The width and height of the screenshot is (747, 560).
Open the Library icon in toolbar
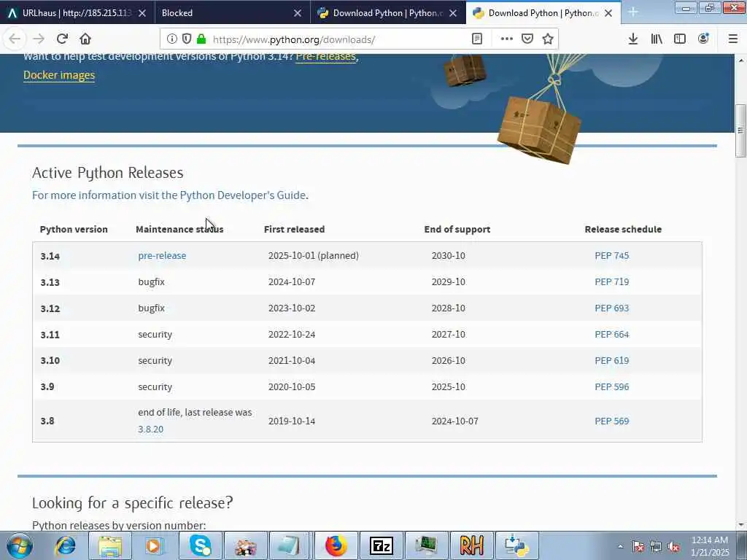pyautogui.click(x=657, y=39)
